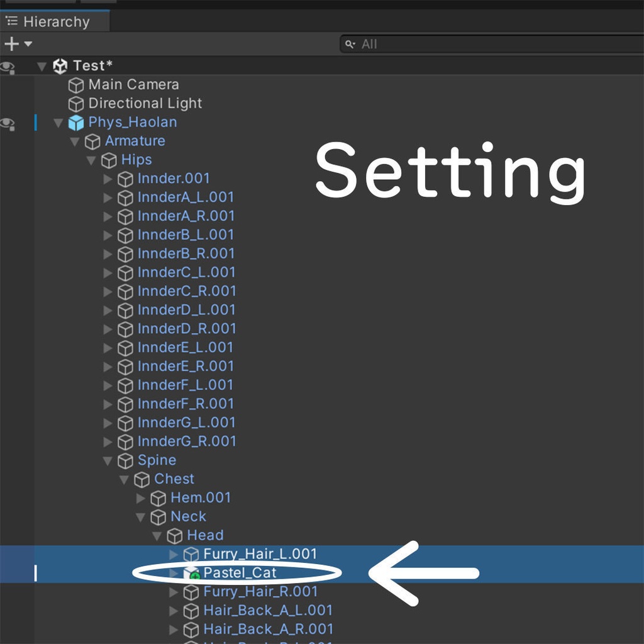This screenshot has height=644, width=644.
Task: Select Furry_Hair_L.001 row
Action: pos(260,554)
